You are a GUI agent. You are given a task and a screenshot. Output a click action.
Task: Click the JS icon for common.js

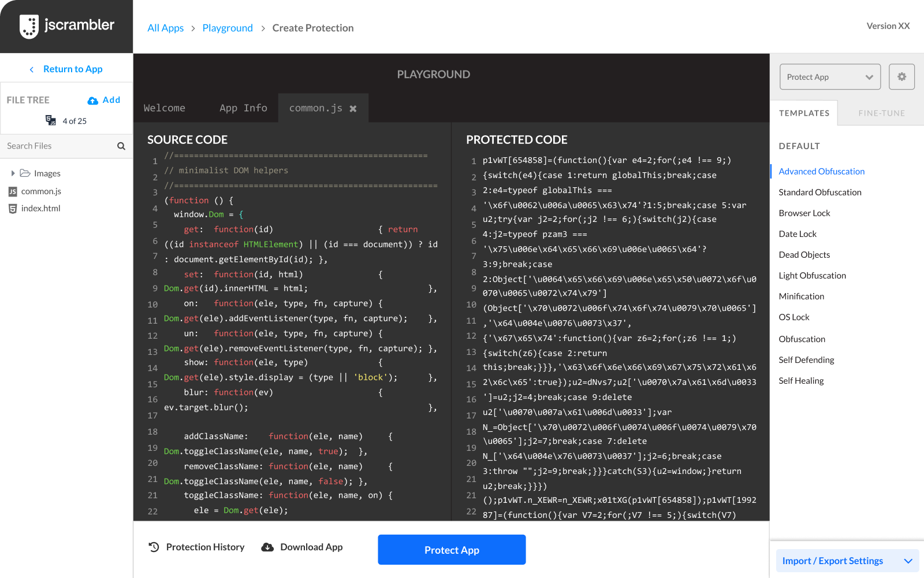13,191
